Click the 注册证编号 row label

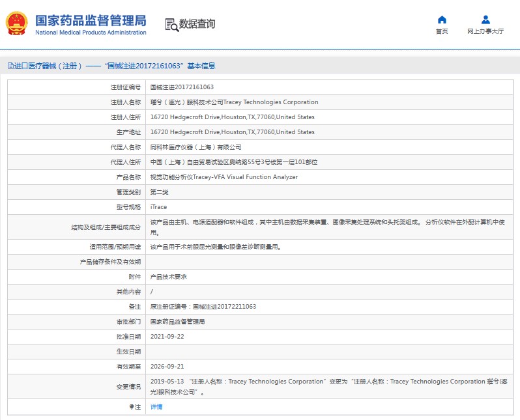[x=126, y=87]
